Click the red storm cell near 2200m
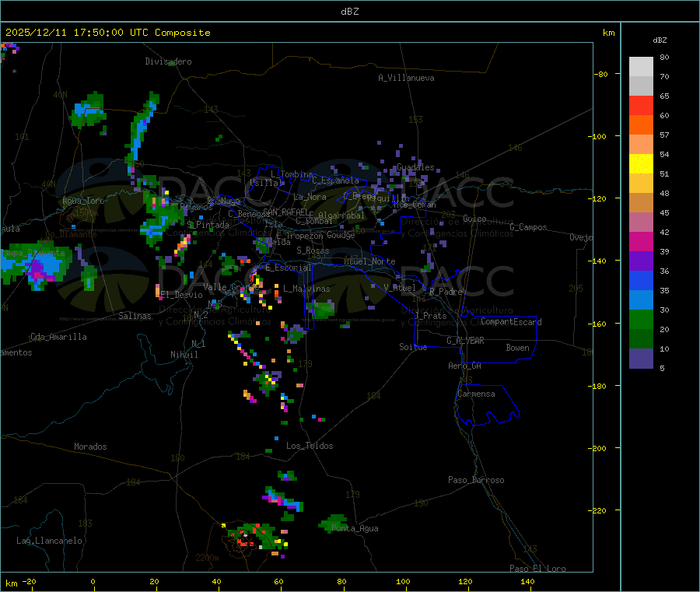 (x=245, y=542)
